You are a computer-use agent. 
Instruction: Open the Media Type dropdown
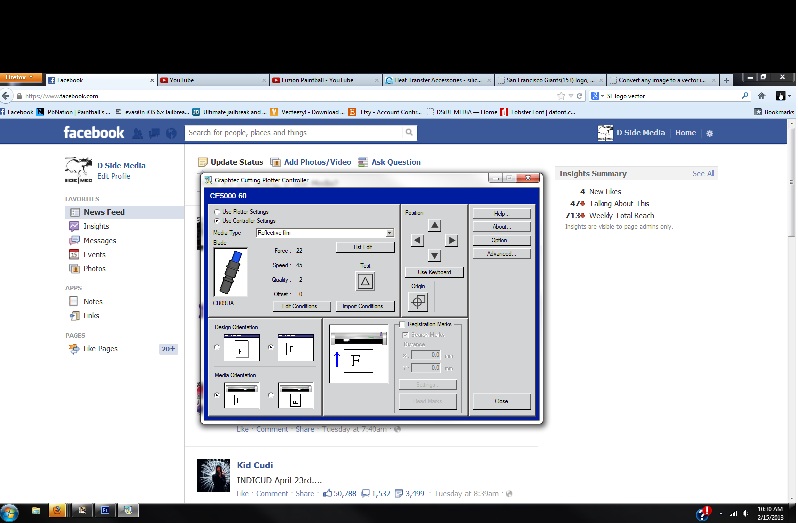(389, 233)
